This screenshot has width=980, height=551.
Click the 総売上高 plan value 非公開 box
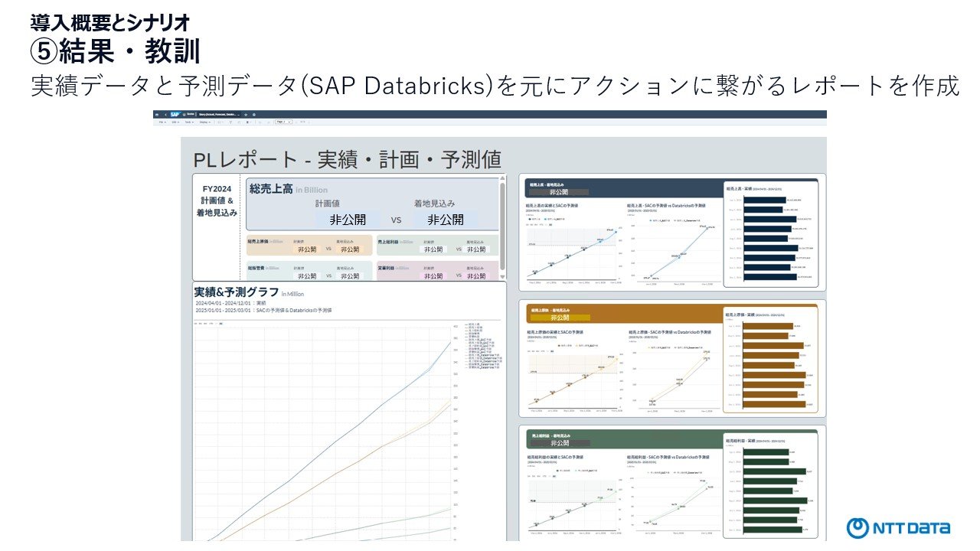348,220
